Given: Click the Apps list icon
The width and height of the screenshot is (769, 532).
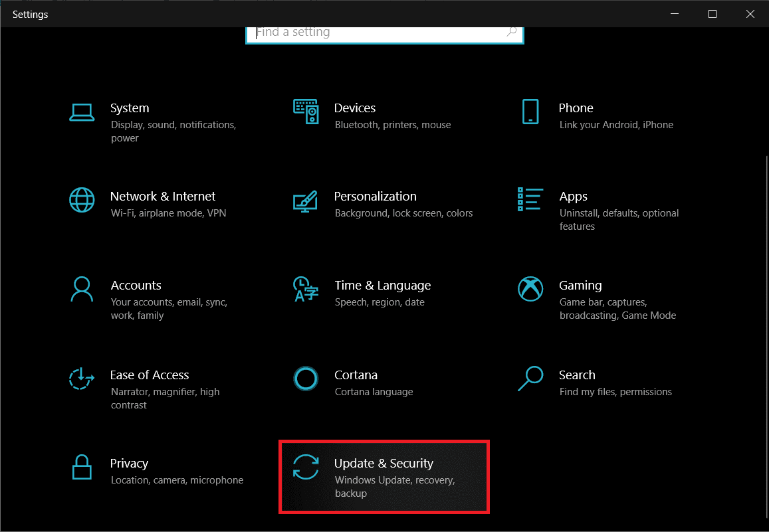Looking at the screenshot, I should point(530,199).
